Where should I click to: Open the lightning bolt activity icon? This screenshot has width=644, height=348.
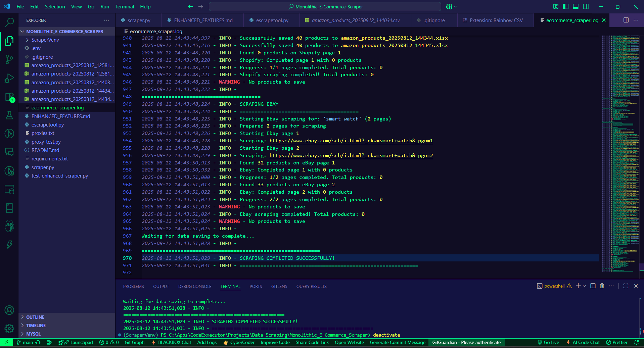click(9, 245)
